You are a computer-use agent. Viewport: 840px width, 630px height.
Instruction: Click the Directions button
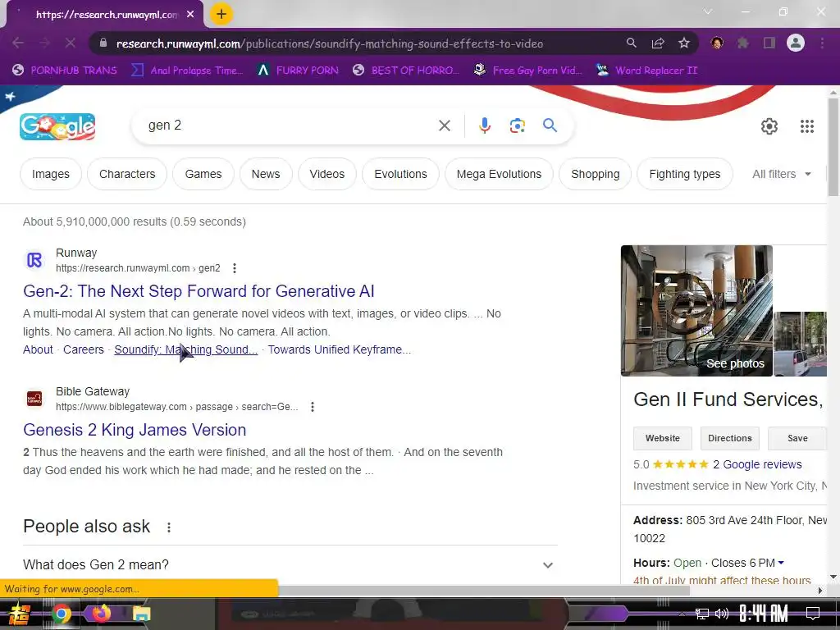729,438
